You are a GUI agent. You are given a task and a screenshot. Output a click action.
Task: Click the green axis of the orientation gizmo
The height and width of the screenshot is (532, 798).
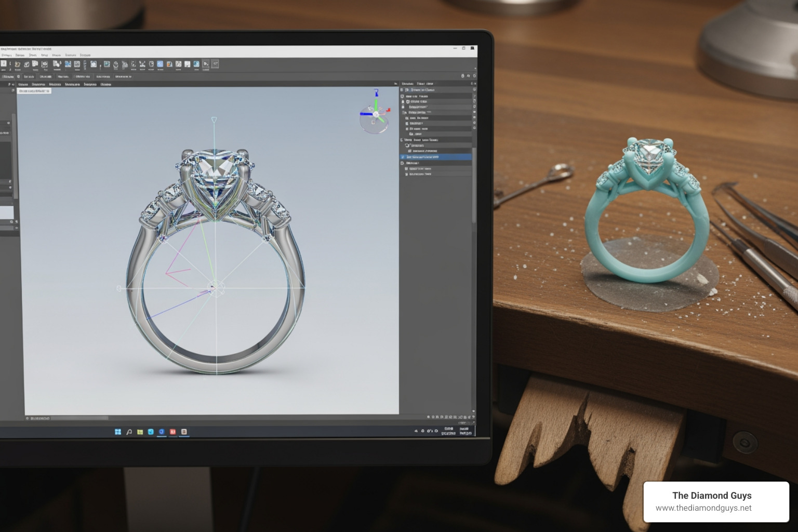376,104
